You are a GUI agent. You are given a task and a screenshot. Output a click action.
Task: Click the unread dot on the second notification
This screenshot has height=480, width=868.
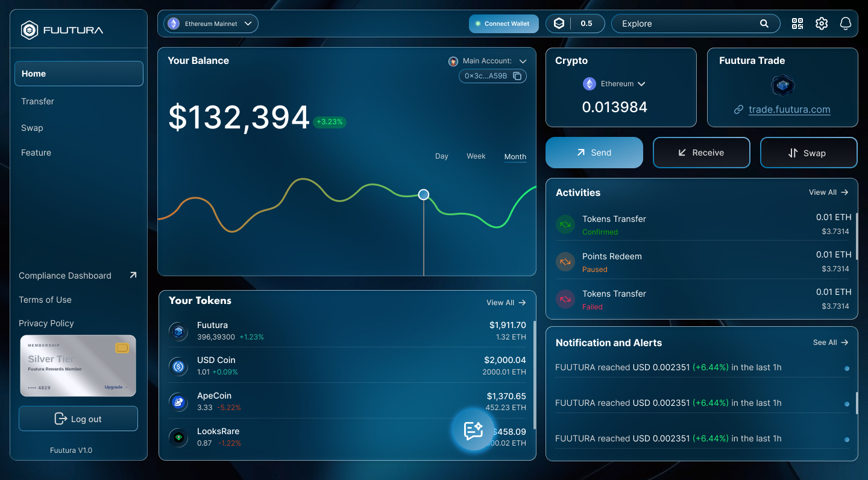click(x=847, y=404)
